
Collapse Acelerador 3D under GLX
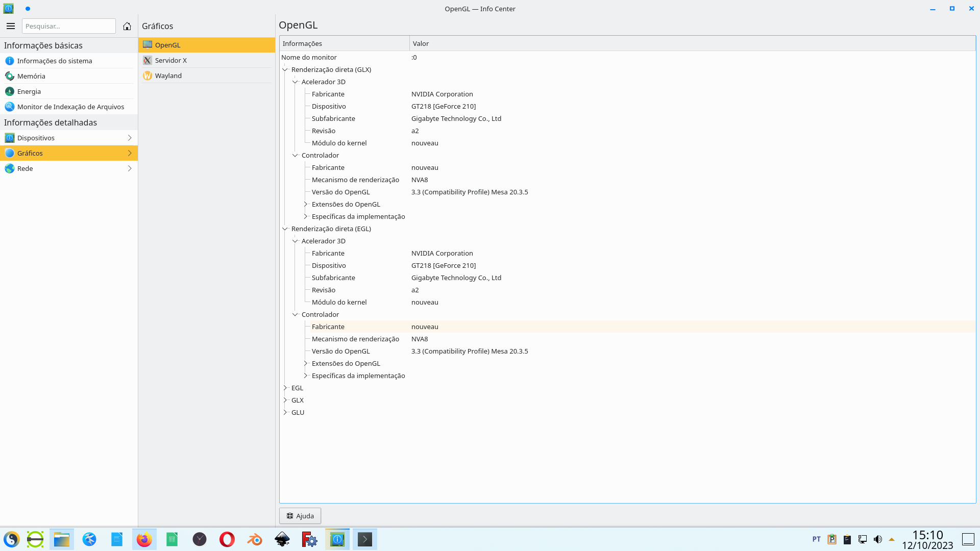click(295, 82)
